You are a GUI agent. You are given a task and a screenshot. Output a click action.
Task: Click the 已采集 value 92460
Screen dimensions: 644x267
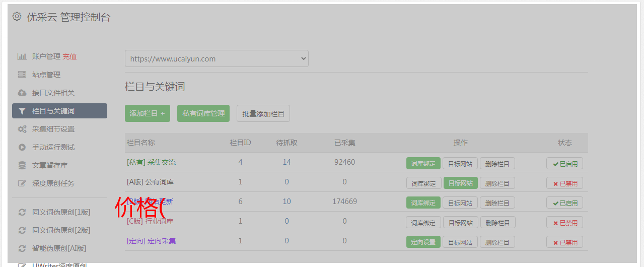point(344,162)
